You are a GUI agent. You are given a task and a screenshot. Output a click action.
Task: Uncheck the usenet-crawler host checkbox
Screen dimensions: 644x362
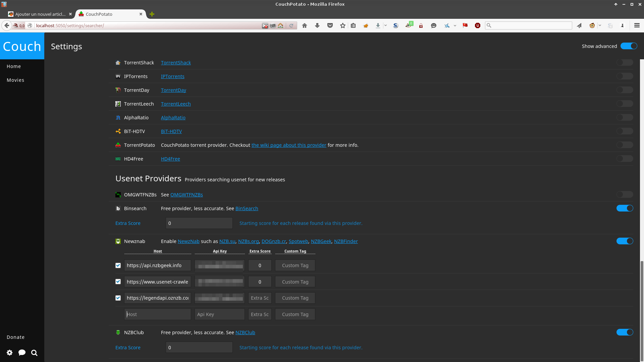(x=118, y=282)
